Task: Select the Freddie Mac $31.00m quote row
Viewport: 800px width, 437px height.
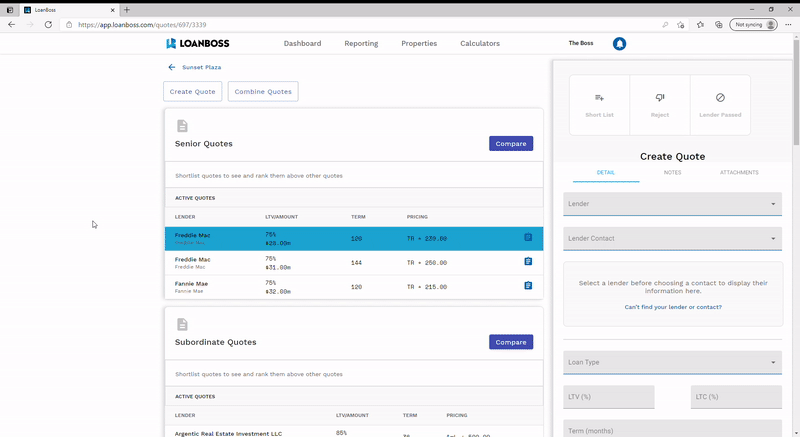Action: [x=354, y=263]
